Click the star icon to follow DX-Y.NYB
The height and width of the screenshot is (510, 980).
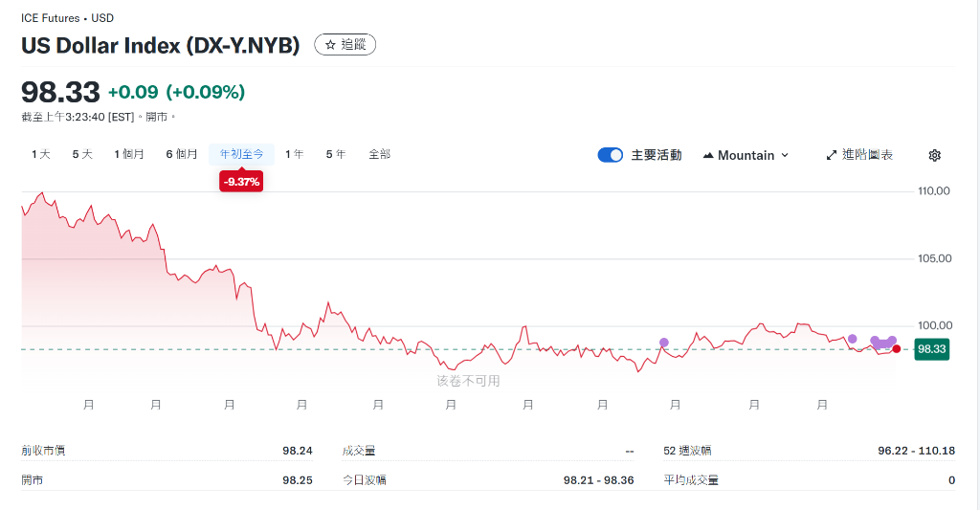click(x=330, y=45)
